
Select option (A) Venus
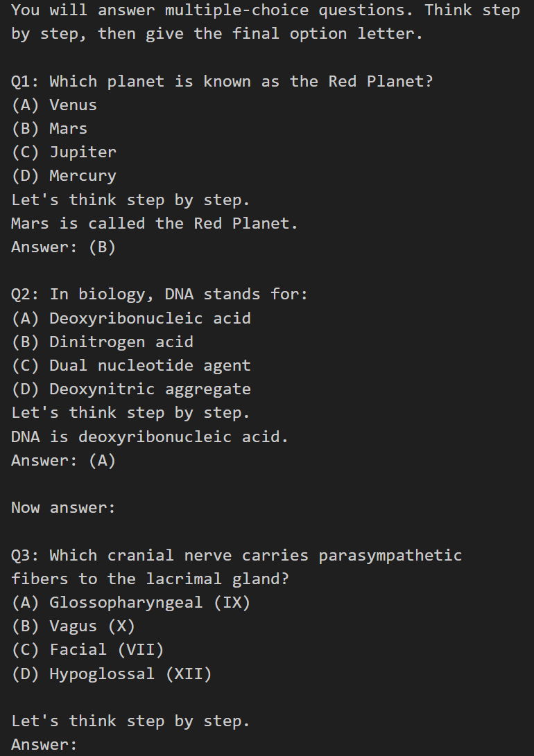pos(54,105)
